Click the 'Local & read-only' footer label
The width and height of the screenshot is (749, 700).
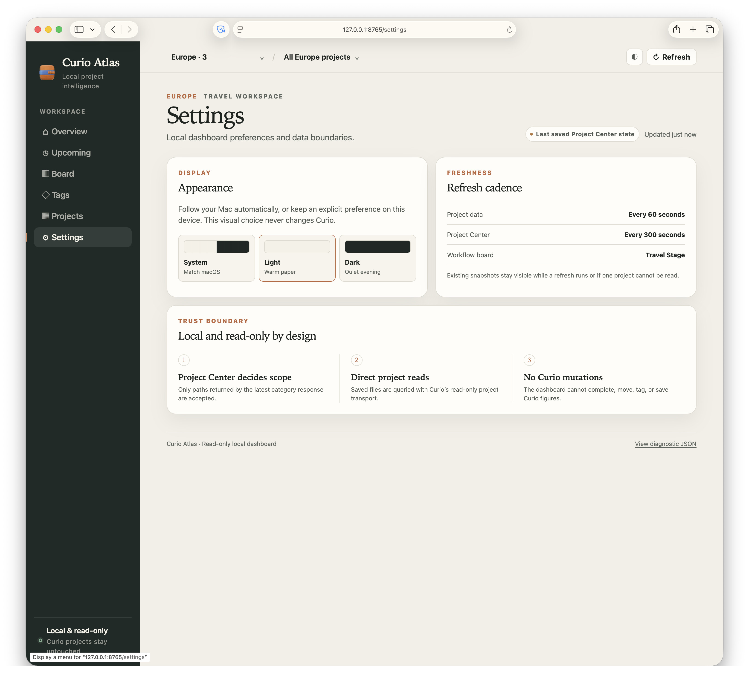click(x=77, y=631)
